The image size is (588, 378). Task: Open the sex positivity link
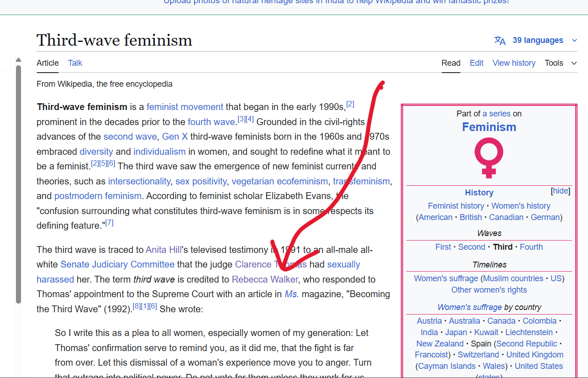[201, 181]
